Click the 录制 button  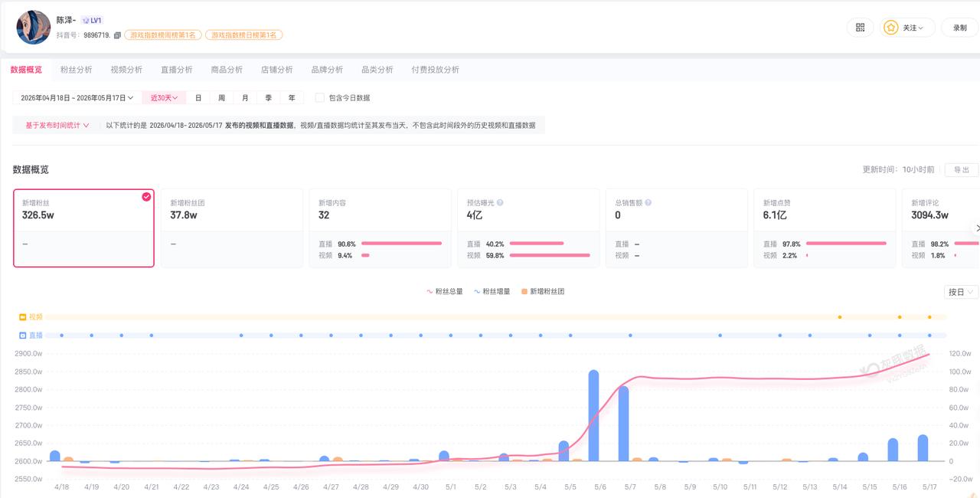click(960, 28)
